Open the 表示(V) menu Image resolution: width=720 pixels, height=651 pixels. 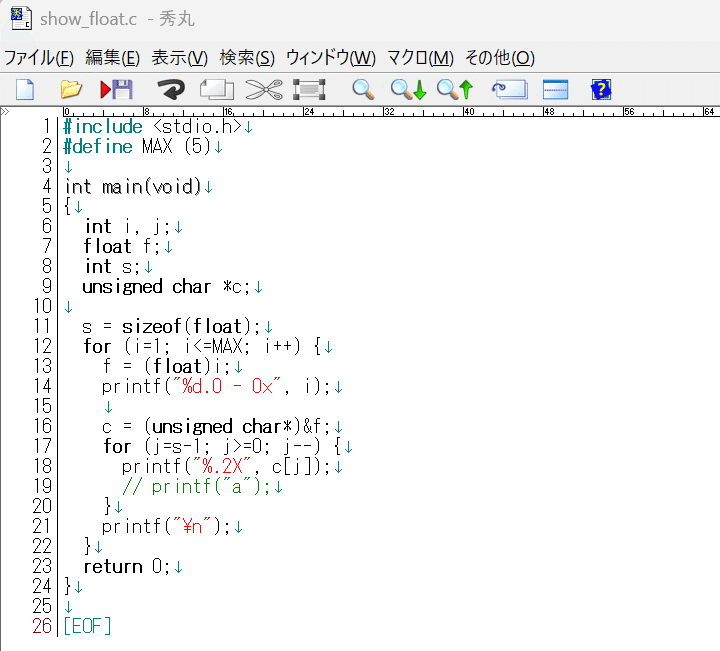point(180,58)
